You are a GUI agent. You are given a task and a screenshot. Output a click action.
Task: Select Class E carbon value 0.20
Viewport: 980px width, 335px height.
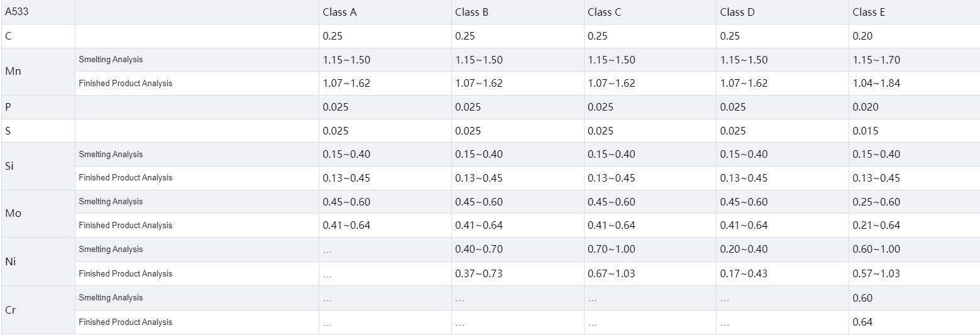coord(862,36)
